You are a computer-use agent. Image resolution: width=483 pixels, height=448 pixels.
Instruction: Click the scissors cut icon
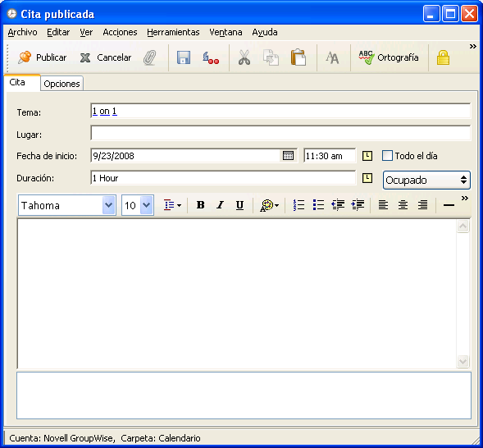[x=244, y=57]
